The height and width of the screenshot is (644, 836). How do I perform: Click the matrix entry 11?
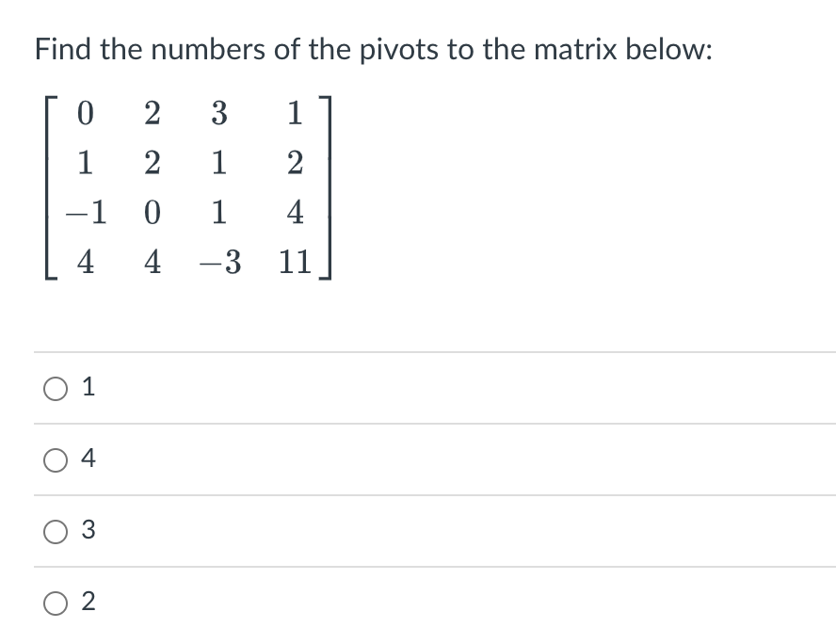coord(294,263)
